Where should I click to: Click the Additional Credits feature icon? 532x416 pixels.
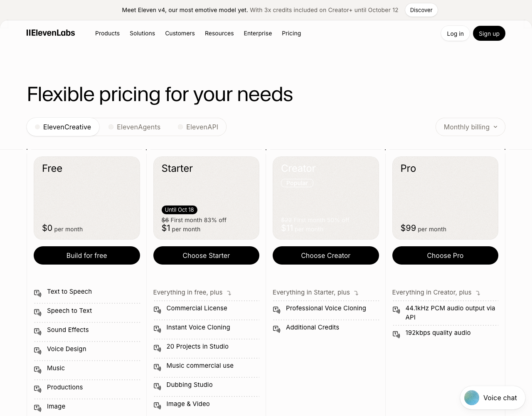point(276,329)
